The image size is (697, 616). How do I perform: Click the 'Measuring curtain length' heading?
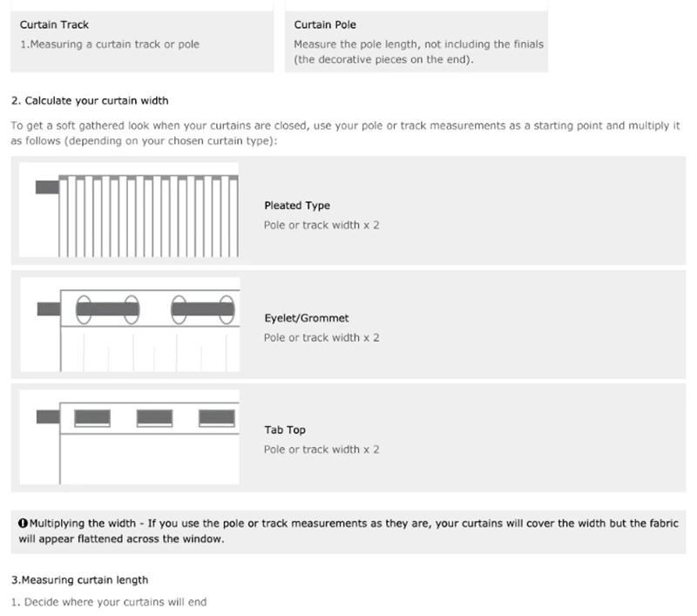click(79, 579)
